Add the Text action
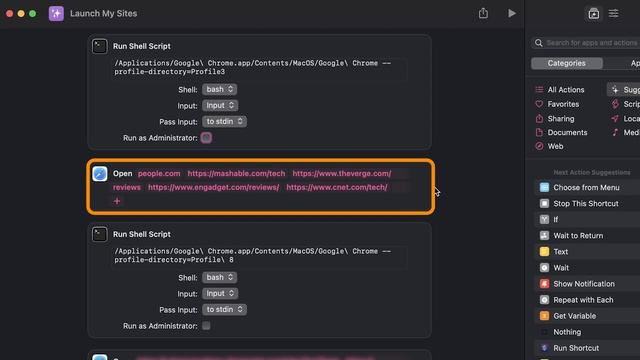640x360 pixels. 587,251
